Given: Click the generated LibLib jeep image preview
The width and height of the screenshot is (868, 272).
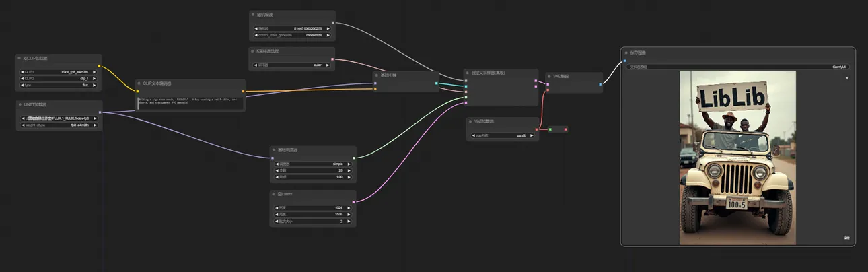Looking at the screenshot, I should [x=737, y=158].
